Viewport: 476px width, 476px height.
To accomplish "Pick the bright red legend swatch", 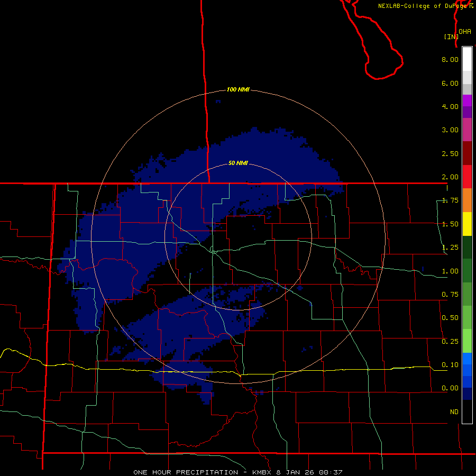I will (467, 177).
